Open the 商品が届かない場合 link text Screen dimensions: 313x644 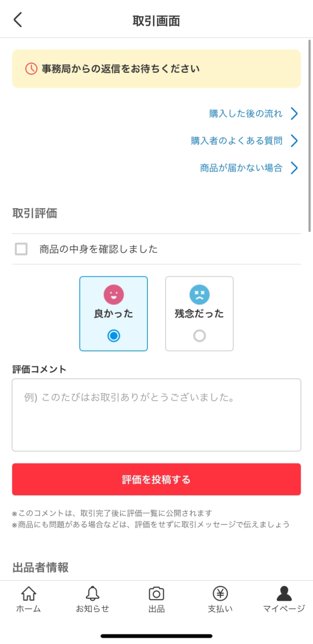point(241,168)
